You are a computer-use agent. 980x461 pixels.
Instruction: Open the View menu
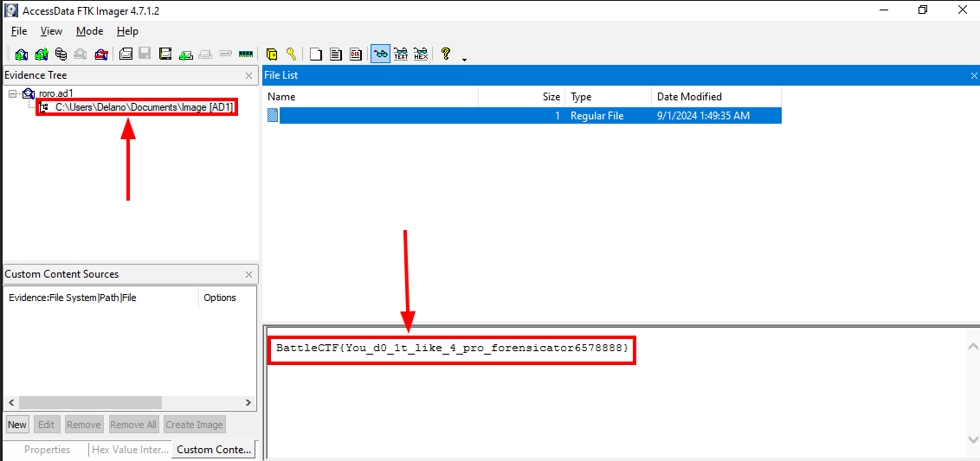51,31
